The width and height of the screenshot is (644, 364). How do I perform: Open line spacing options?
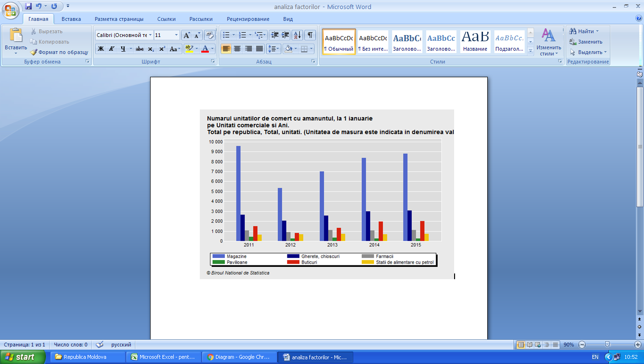(274, 49)
